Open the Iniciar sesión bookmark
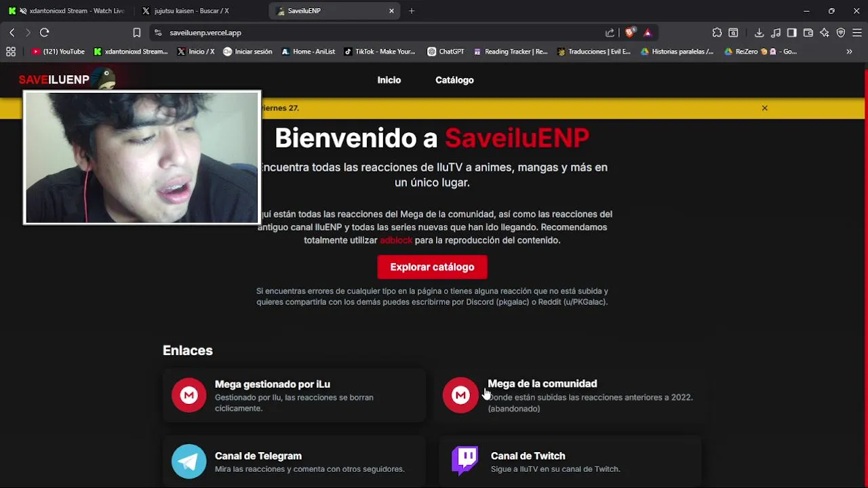The width and height of the screenshot is (868, 488). (248, 52)
